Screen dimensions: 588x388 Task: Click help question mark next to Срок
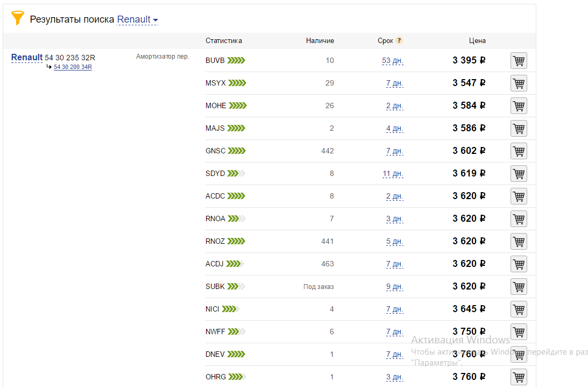(399, 40)
